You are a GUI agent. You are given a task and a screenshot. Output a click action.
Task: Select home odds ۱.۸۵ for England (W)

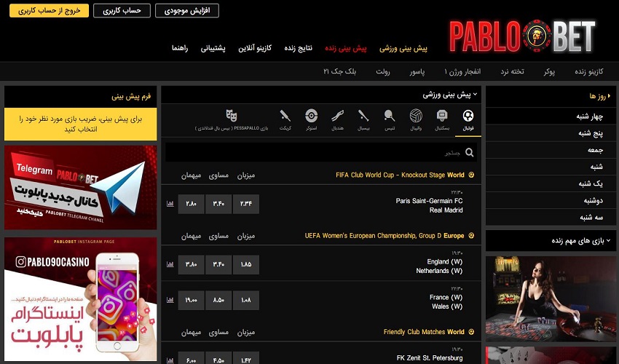(246, 264)
